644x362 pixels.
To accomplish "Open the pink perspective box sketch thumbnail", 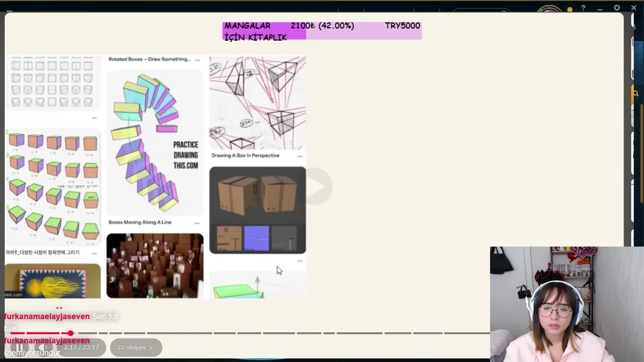I will (x=258, y=103).
